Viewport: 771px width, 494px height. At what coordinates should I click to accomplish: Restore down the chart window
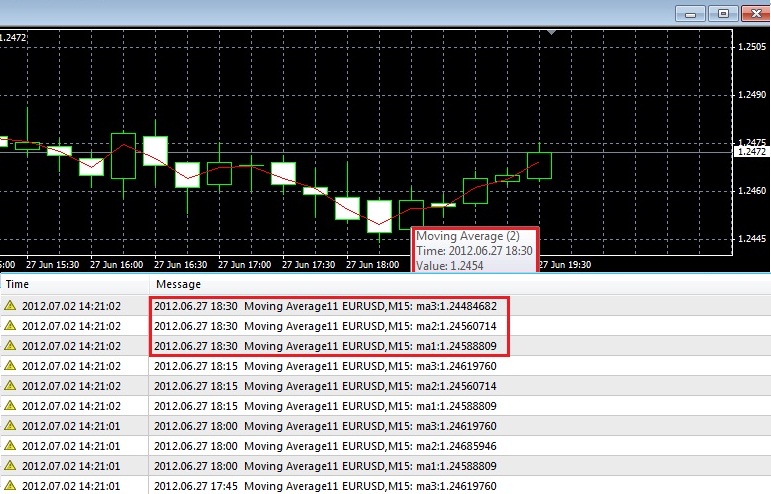pos(724,13)
